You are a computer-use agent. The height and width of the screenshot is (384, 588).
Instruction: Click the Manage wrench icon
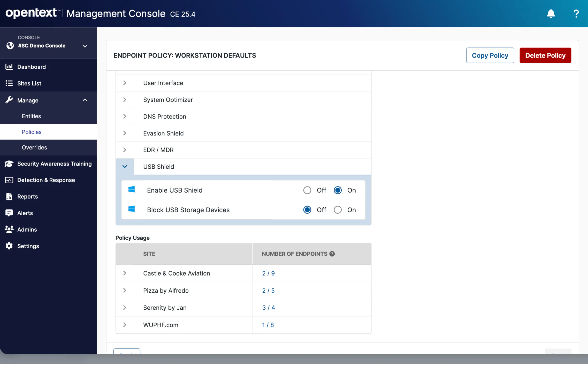point(9,100)
